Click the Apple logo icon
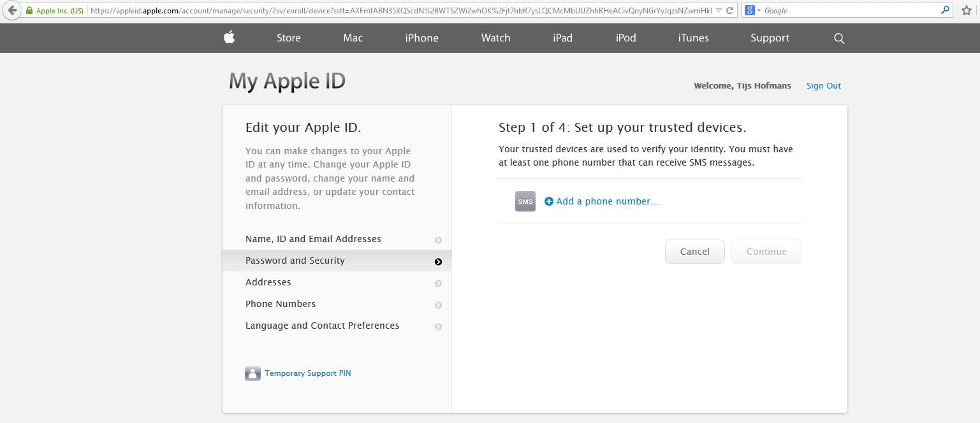Image resolution: width=980 pixels, height=423 pixels. 230,38
